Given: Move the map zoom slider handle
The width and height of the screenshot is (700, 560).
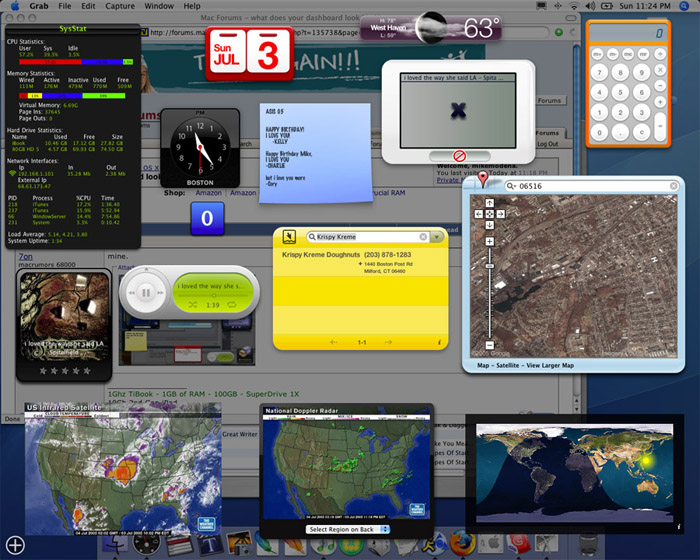Looking at the screenshot, I should pos(490,266).
